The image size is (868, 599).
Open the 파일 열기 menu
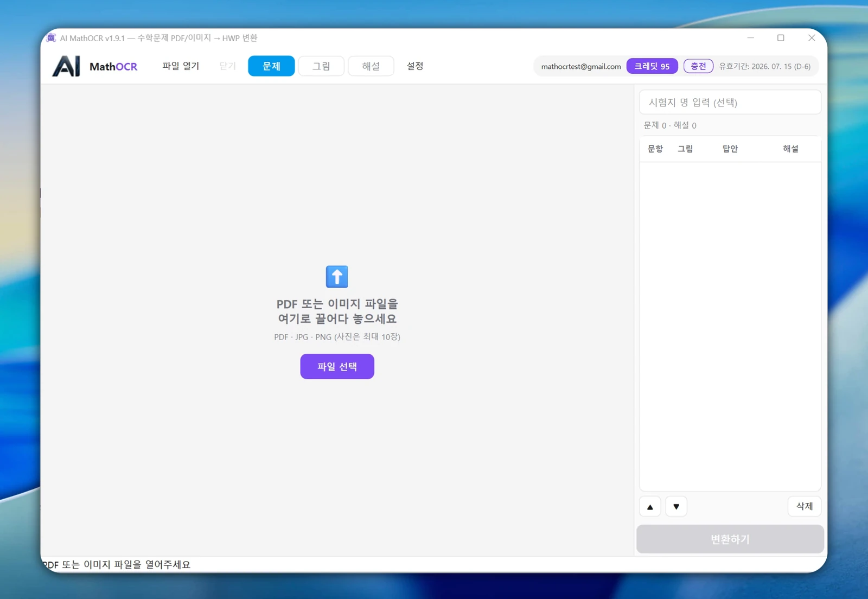181,66
